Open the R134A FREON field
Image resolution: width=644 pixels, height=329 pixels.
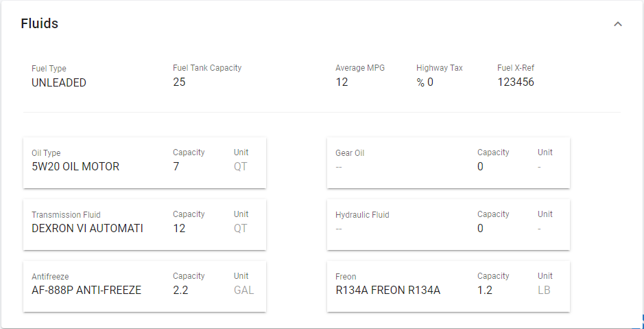coord(387,291)
